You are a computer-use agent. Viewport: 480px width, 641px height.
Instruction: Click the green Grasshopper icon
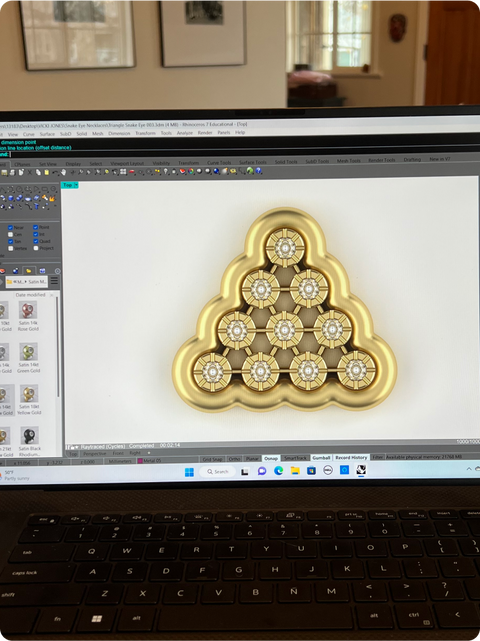coord(250,171)
